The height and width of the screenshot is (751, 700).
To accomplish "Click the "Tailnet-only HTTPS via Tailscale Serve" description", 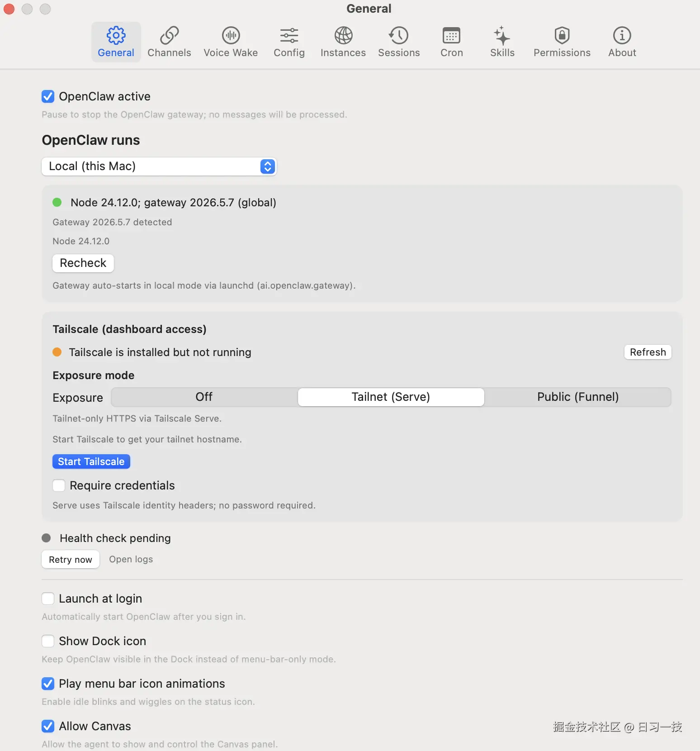I will [137, 418].
